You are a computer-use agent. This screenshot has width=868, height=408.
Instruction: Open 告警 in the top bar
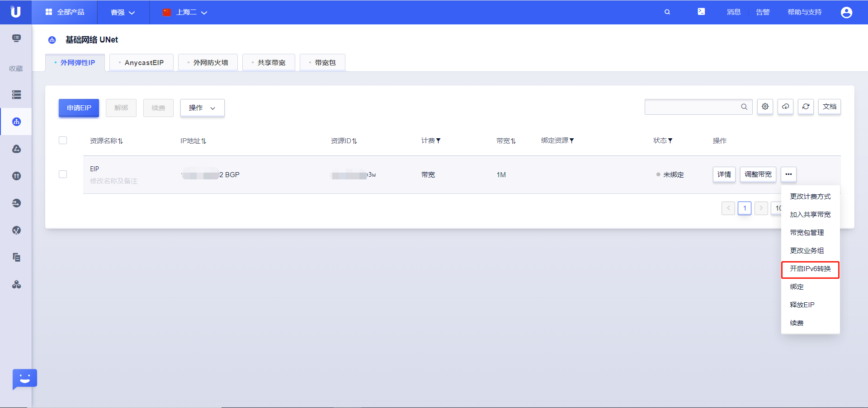(763, 12)
